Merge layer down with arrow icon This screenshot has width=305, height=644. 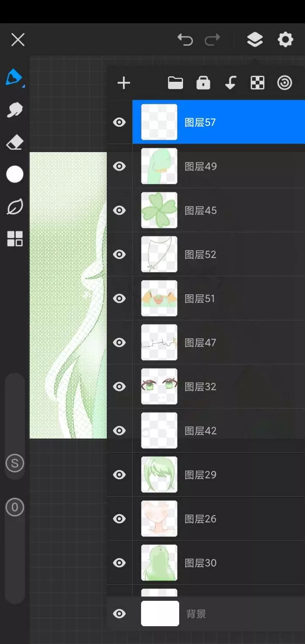tap(230, 83)
